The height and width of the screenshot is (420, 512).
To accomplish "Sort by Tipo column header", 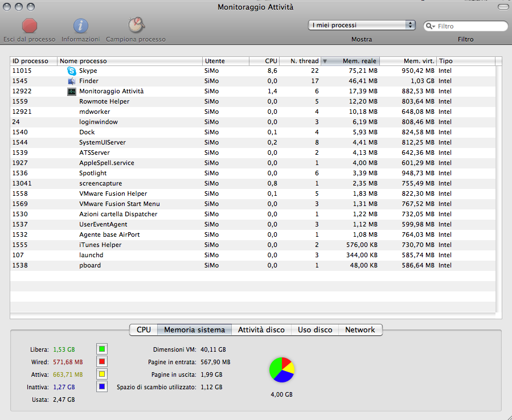I will [x=466, y=61].
